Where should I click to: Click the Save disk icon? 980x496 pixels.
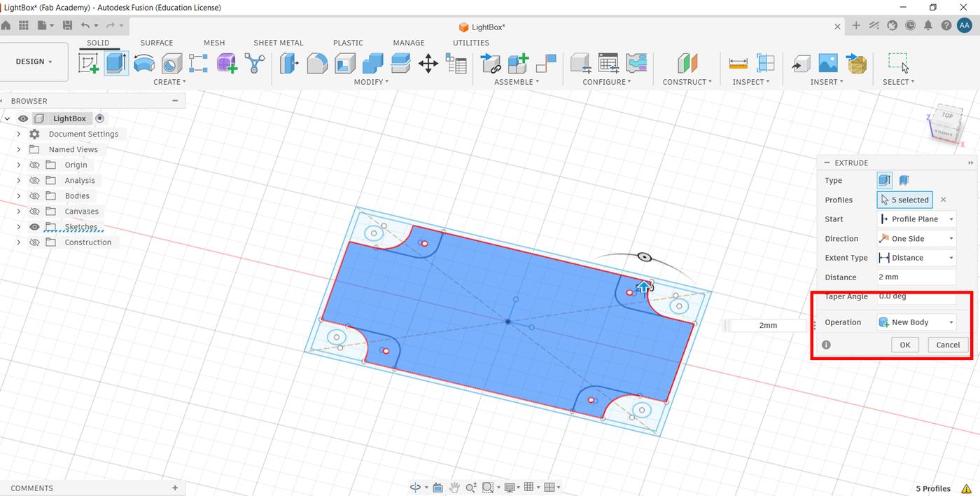67,25
